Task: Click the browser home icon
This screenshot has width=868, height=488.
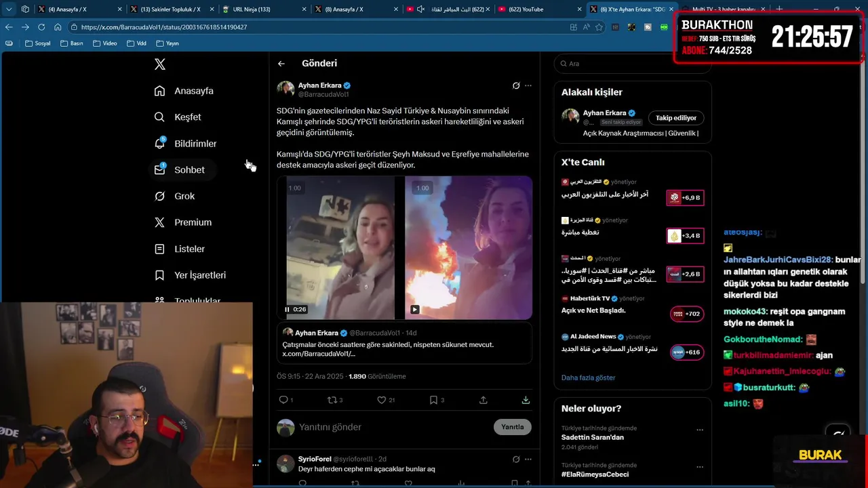Action: [58, 27]
